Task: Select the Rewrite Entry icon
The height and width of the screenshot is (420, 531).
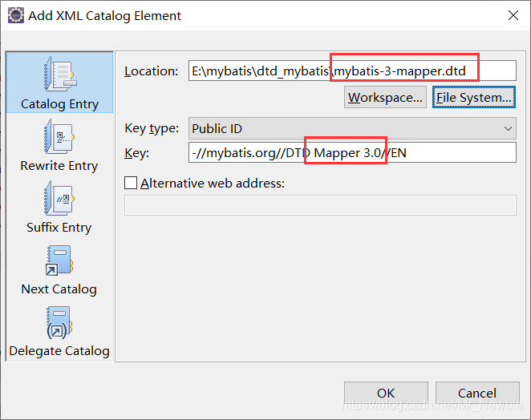Action: (59, 136)
